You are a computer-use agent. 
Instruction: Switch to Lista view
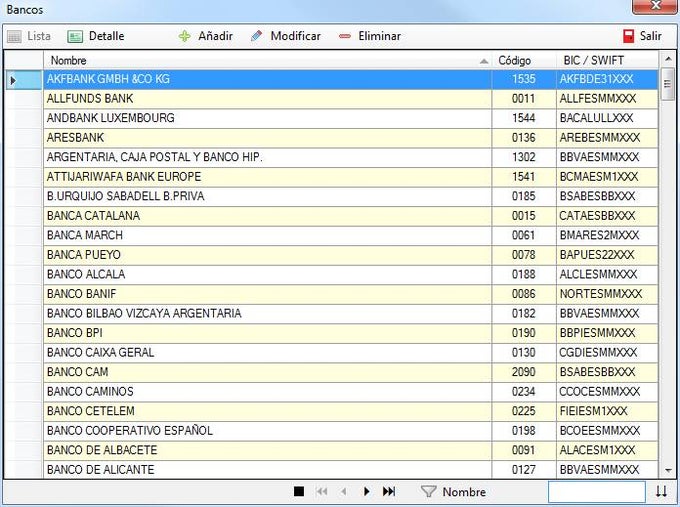29,36
